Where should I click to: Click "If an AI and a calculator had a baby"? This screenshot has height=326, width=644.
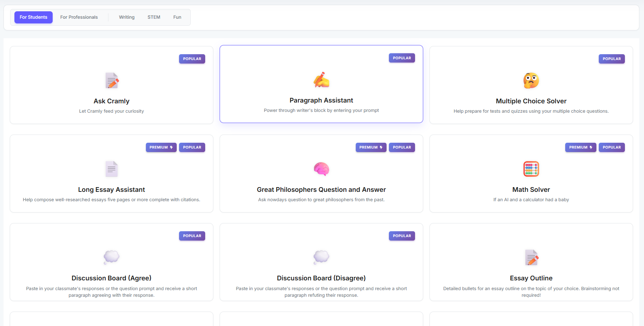click(x=531, y=200)
